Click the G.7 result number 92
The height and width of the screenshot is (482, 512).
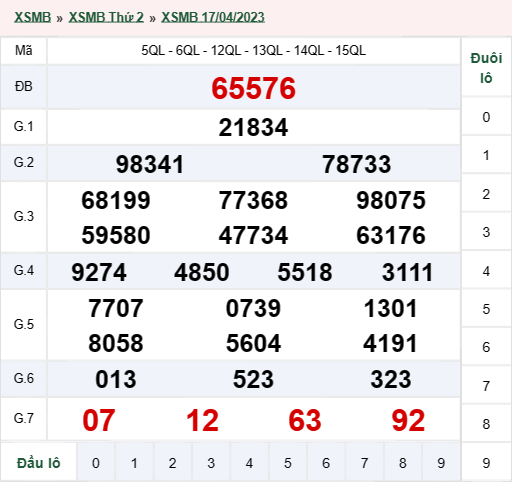[x=408, y=420]
